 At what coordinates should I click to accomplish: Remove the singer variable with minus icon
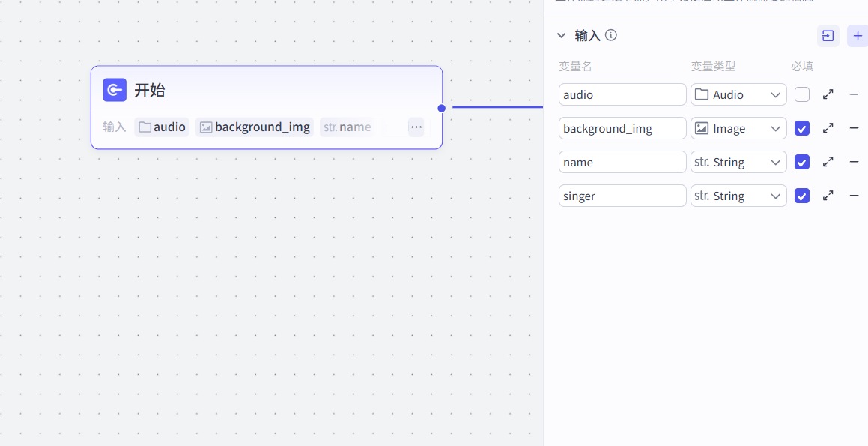click(854, 196)
